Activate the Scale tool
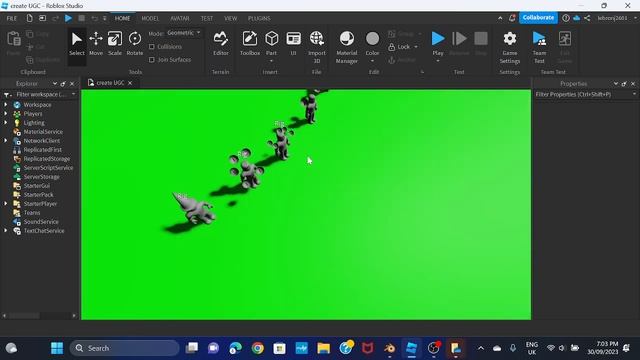This screenshot has width=640, height=360. pos(115,44)
